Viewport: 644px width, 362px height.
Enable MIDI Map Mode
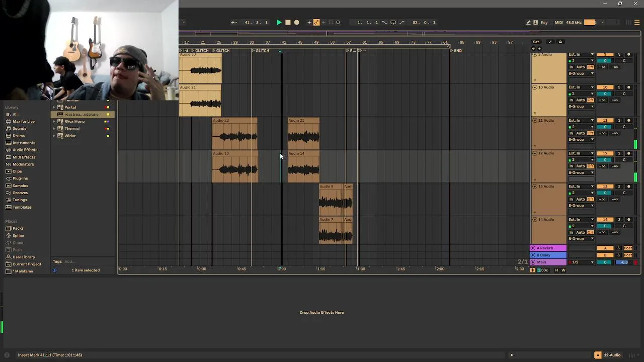click(559, 23)
